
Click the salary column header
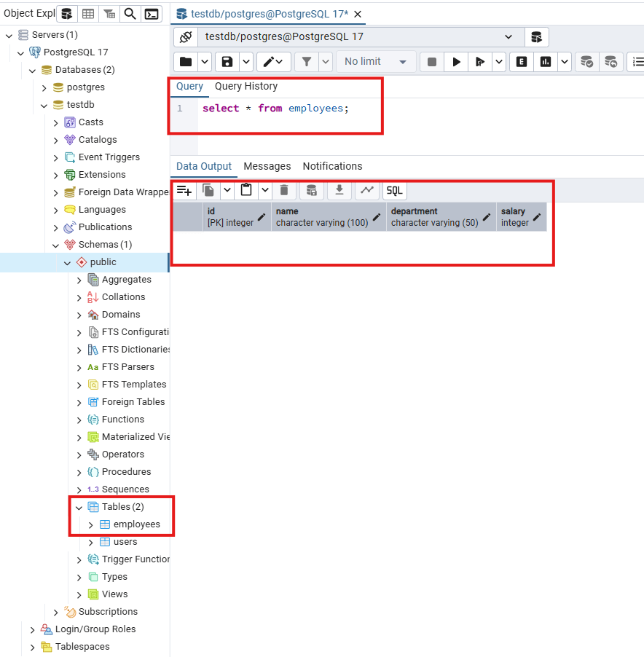tap(521, 217)
